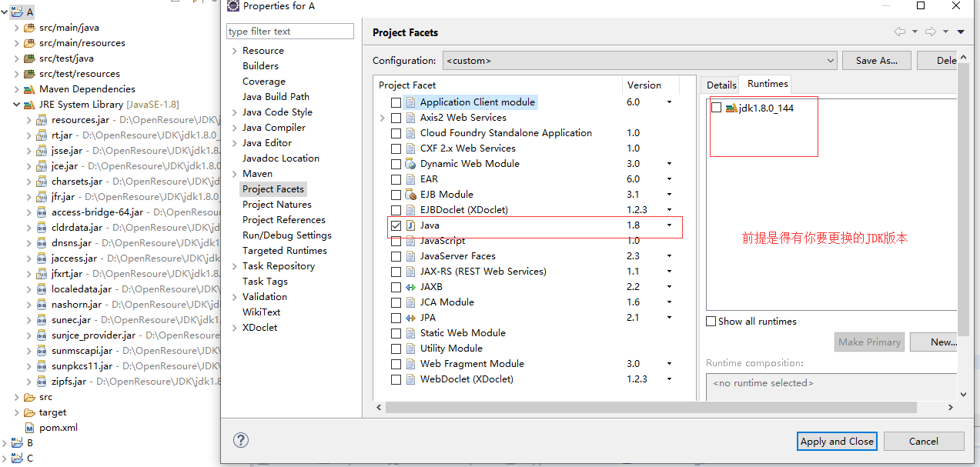Screen dimensions: 980x467
Task: Click the JPA facet arrows icon
Action: [x=411, y=318]
